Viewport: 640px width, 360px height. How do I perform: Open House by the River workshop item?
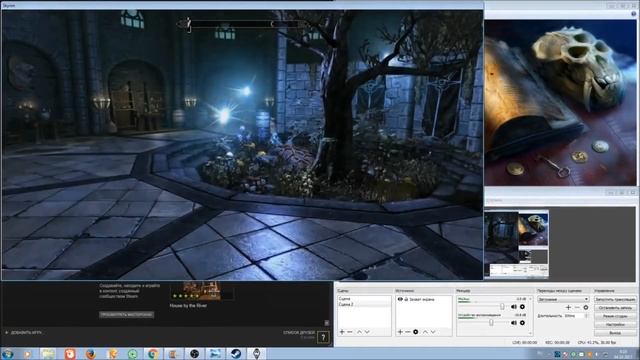point(188,305)
